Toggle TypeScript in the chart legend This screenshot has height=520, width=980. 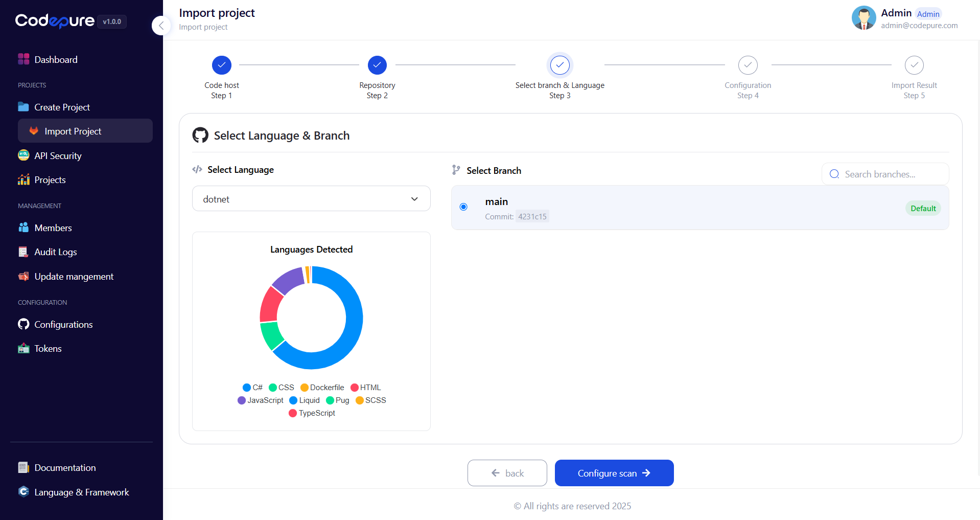coord(312,413)
